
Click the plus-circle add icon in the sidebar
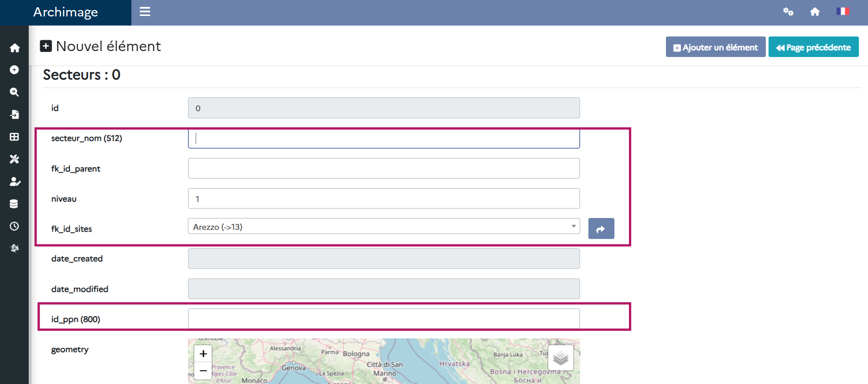15,70
